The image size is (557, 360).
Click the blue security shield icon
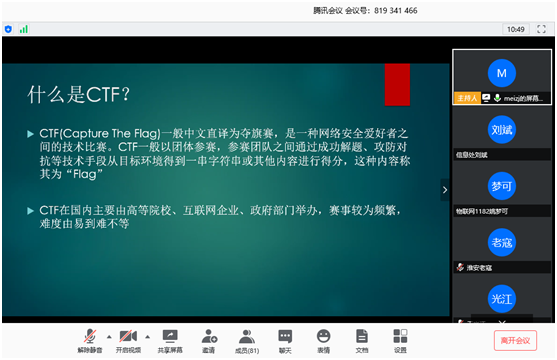pos(9,29)
